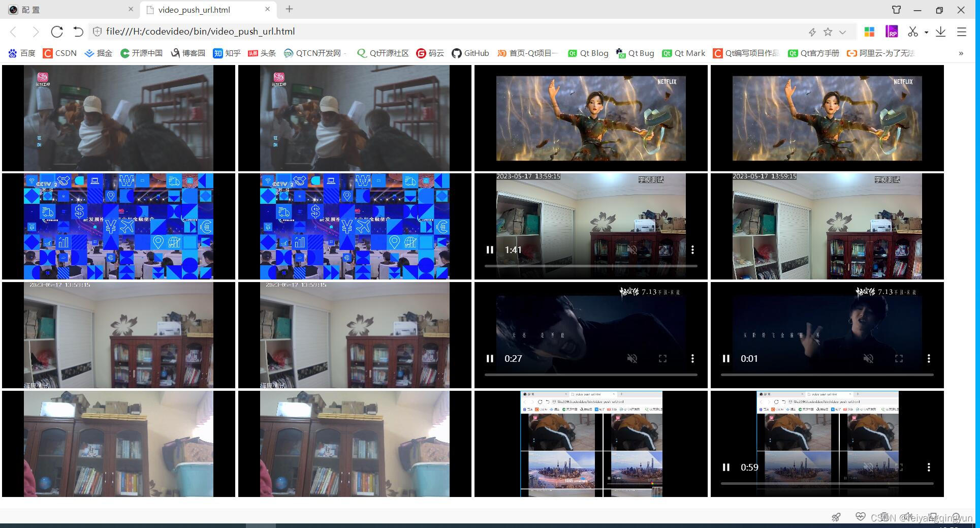This screenshot has width=980, height=528.
Task: Open a new browser tab
Action: [289, 9]
